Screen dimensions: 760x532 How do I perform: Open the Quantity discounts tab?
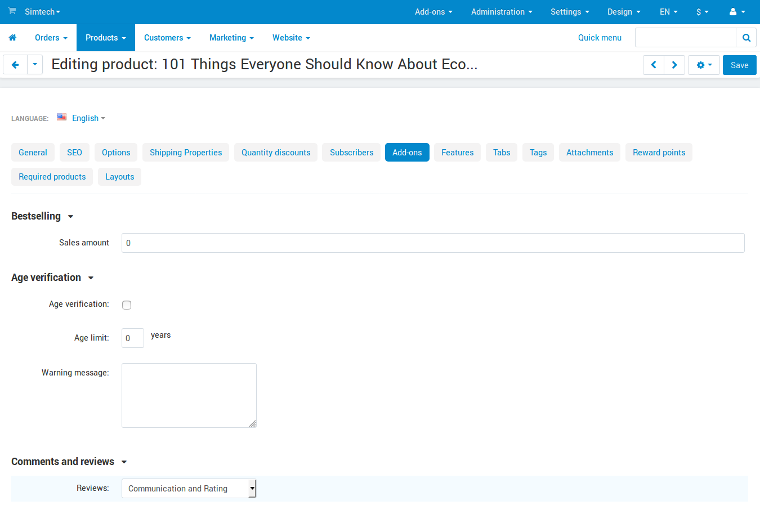pyautogui.click(x=276, y=153)
